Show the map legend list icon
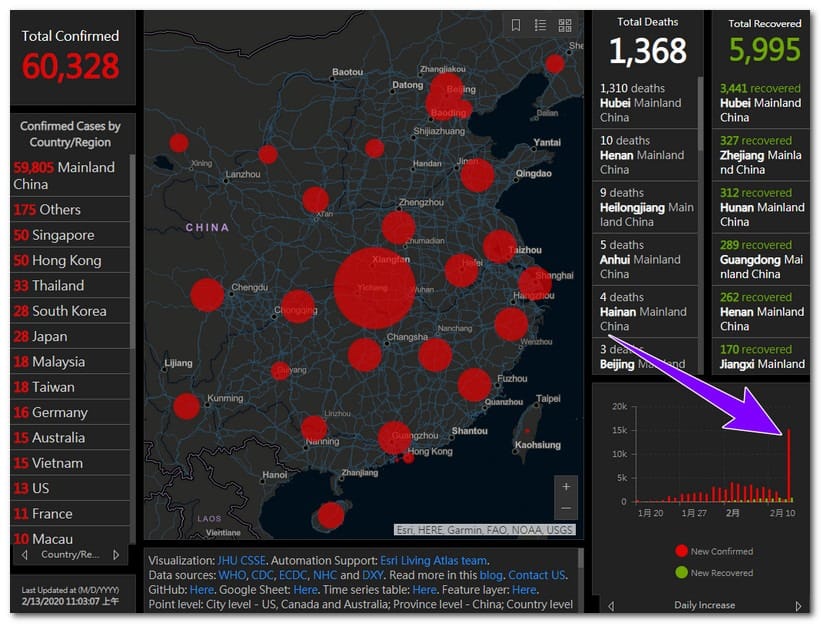The image size is (821, 624). 540,25
